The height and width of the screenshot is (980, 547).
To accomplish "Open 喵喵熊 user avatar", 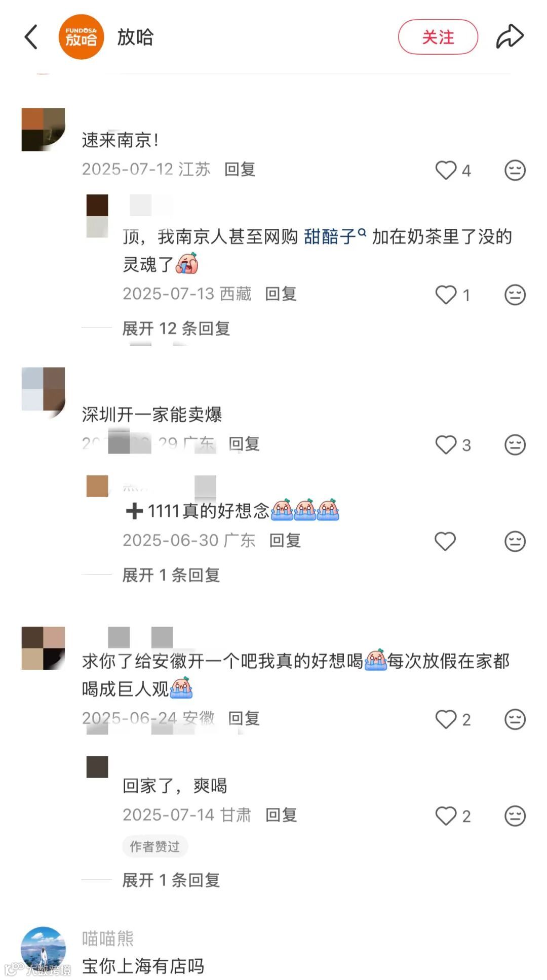I will click(44, 948).
